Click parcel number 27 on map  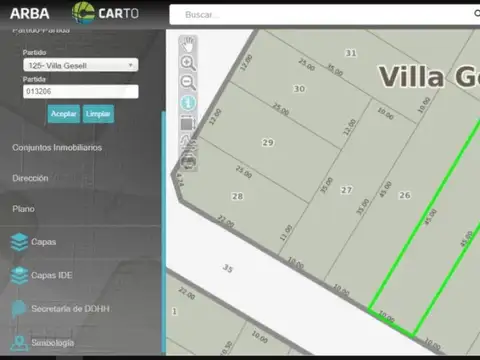(346, 190)
